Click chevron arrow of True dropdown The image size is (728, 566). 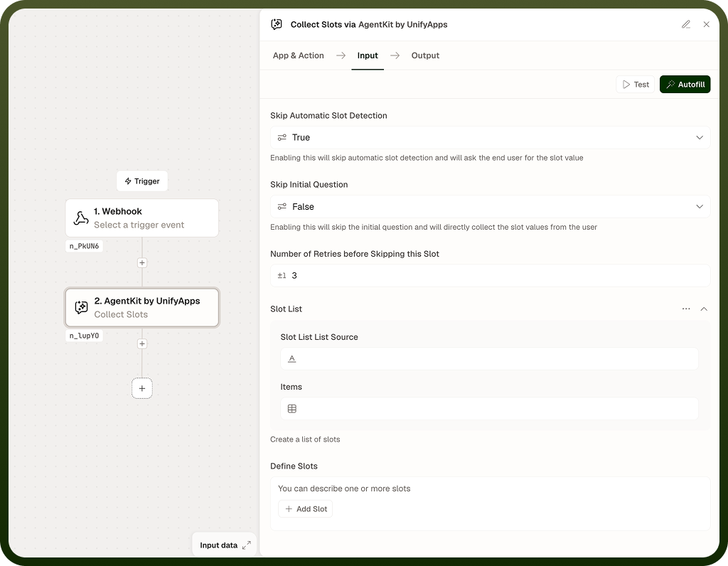[700, 137]
